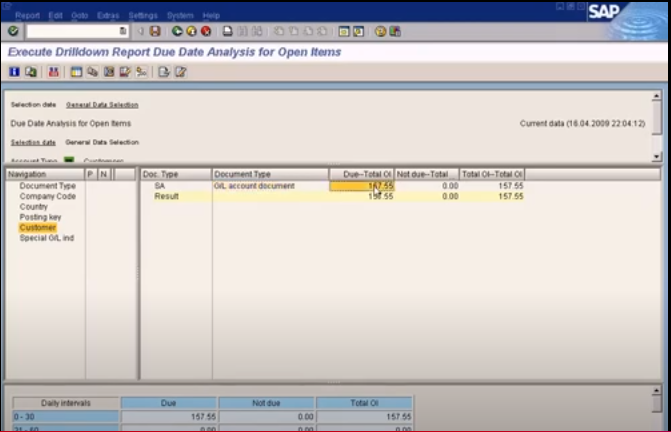Click the export document icon with arrow

click(164, 72)
